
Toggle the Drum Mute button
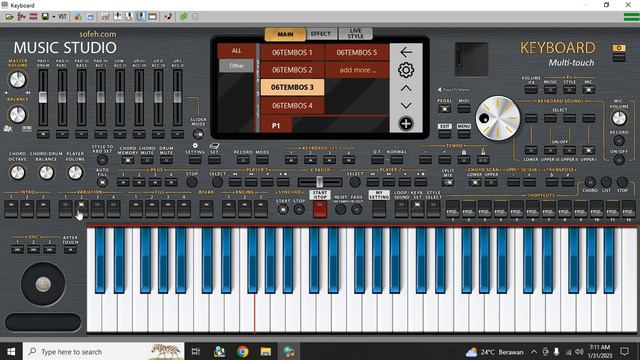(x=166, y=160)
